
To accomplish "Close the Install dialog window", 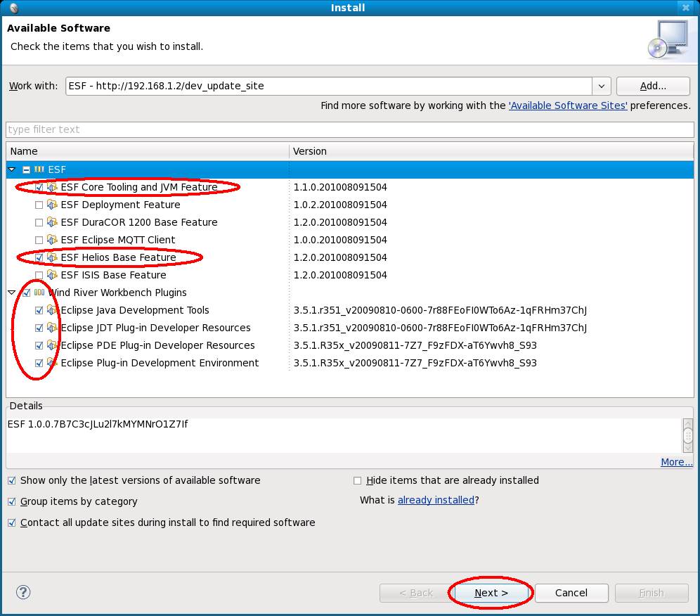I will coord(686,8).
